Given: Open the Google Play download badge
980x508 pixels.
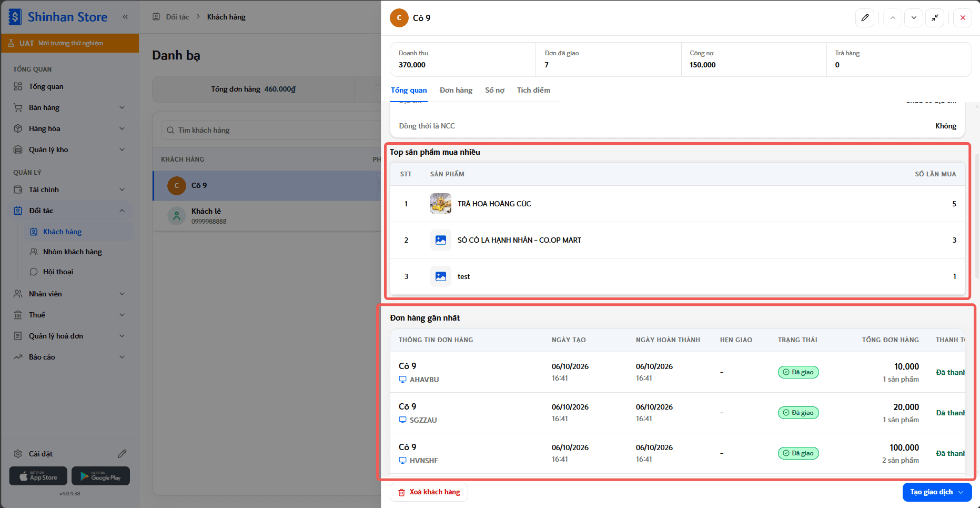Looking at the screenshot, I should pos(100,476).
